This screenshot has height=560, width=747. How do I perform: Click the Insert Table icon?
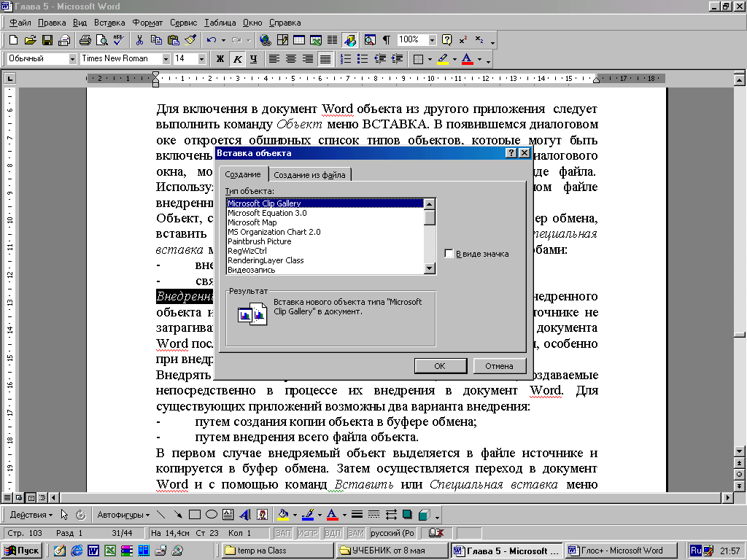coord(298,40)
